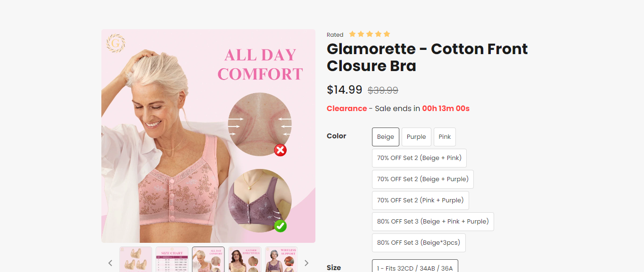The image size is (644, 272).
Task: Click the red X badge on the image
Action: coord(281,150)
